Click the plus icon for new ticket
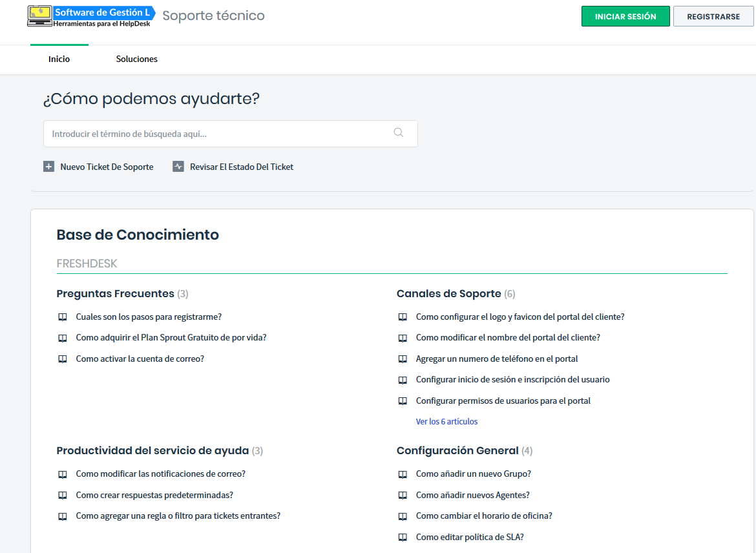The width and height of the screenshot is (756, 553). pos(48,167)
